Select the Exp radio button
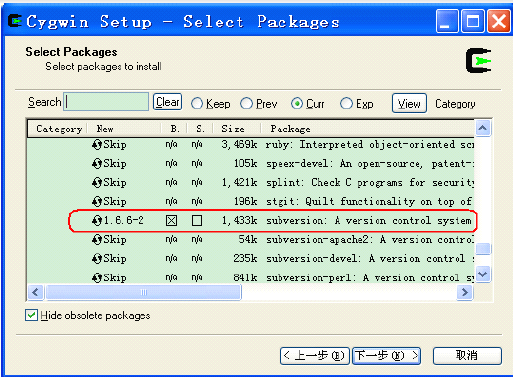This screenshot has width=513, height=377. (346, 104)
